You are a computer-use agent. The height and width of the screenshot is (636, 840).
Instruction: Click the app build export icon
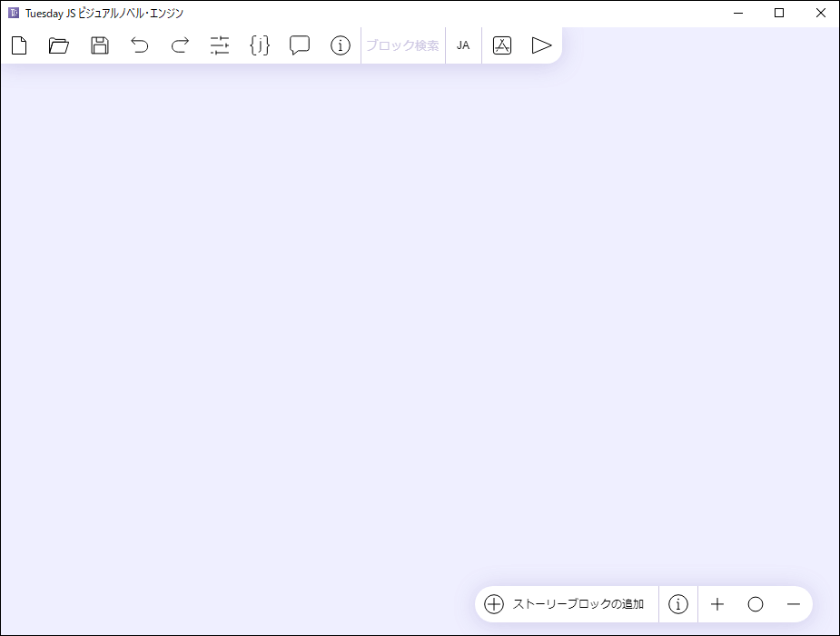pos(502,45)
